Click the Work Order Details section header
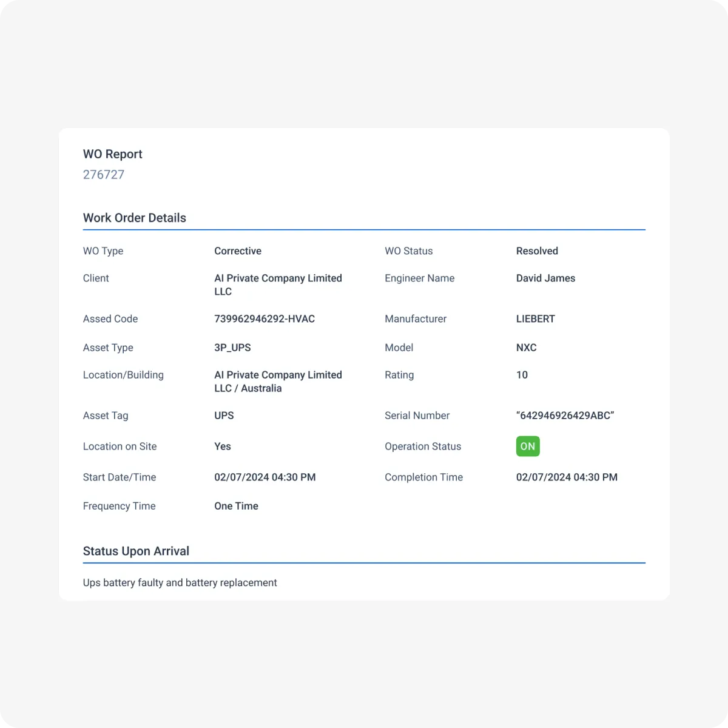 click(134, 218)
